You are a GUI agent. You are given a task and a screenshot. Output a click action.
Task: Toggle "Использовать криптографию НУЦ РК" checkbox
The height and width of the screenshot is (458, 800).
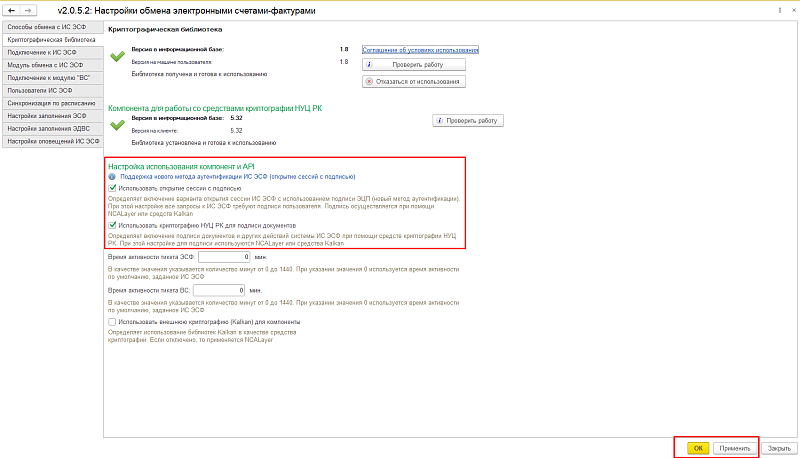click(x=111, y=224)
